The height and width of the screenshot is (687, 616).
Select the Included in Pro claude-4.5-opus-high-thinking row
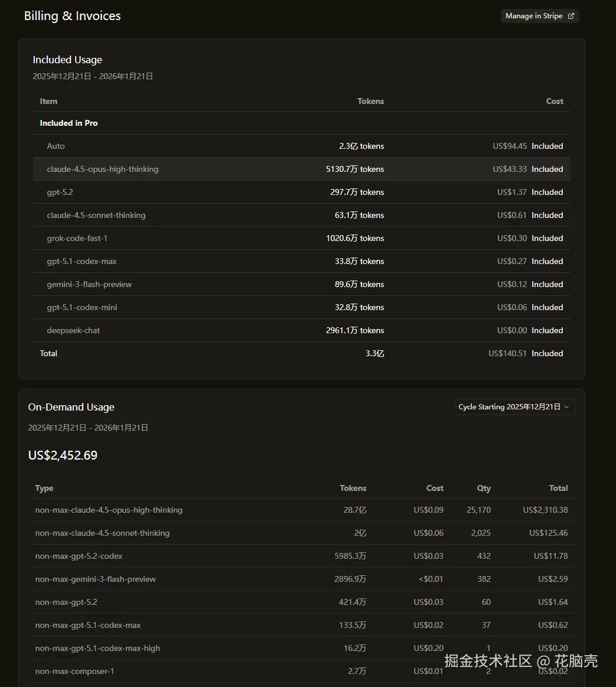tap(301, 169)
